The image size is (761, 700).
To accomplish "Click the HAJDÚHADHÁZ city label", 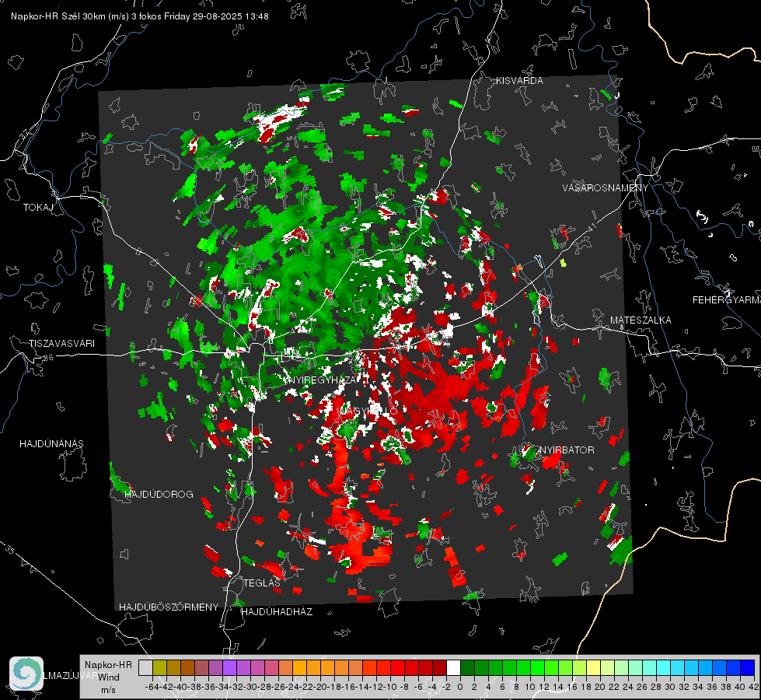I will (277, 612).
